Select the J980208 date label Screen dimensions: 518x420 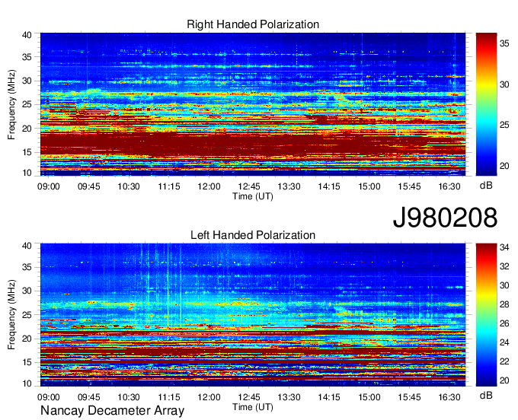tap(445, 218)
